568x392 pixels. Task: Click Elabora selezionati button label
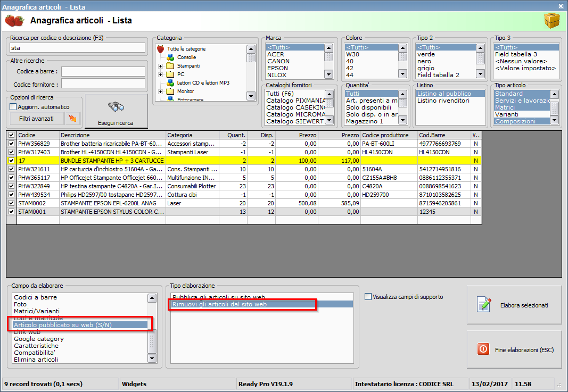524,305
